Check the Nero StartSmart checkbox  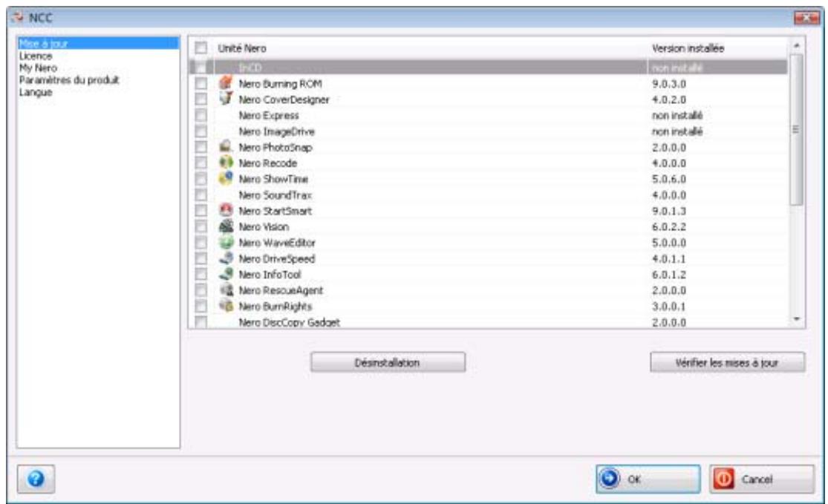[x=201, y=211]
